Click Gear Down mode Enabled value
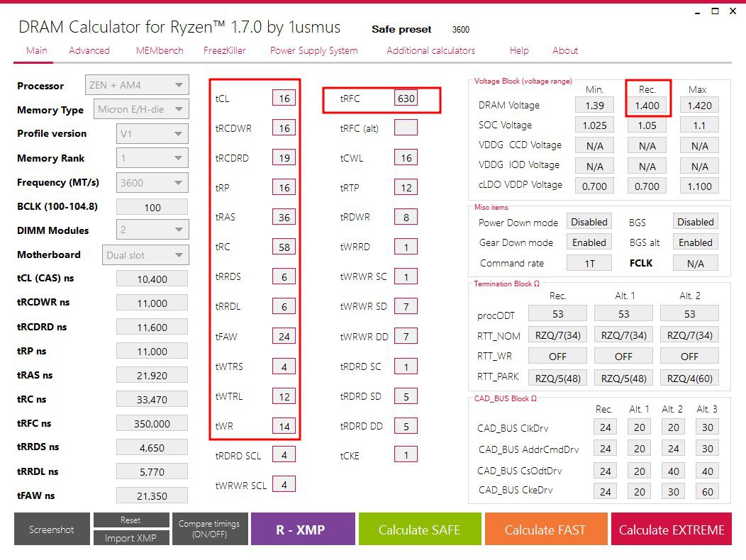This screenshot has height=560, width=746. (x=589, y=242)
